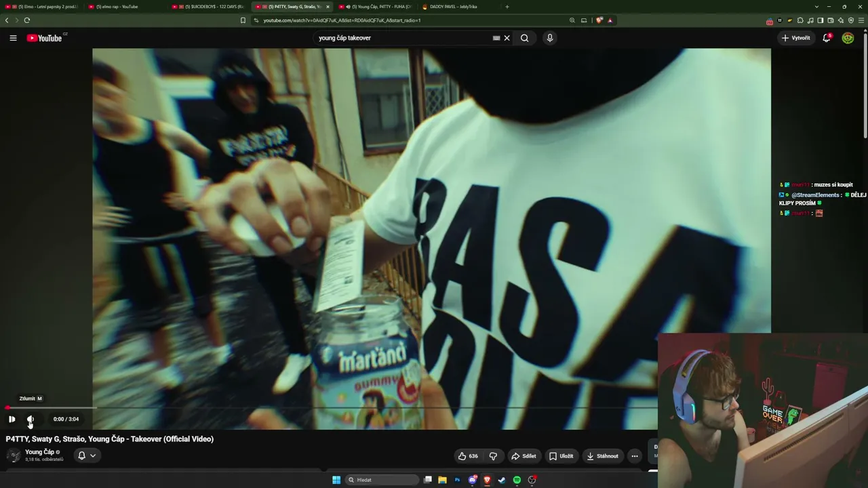
Task: Reload the current page
Action: pos(27,20)
